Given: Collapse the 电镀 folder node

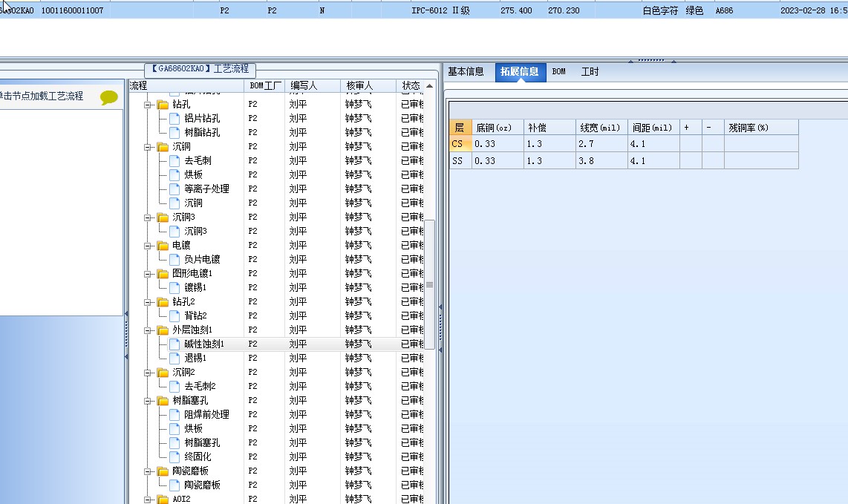Looking at the screenshot, I should (x=147, y=246).
